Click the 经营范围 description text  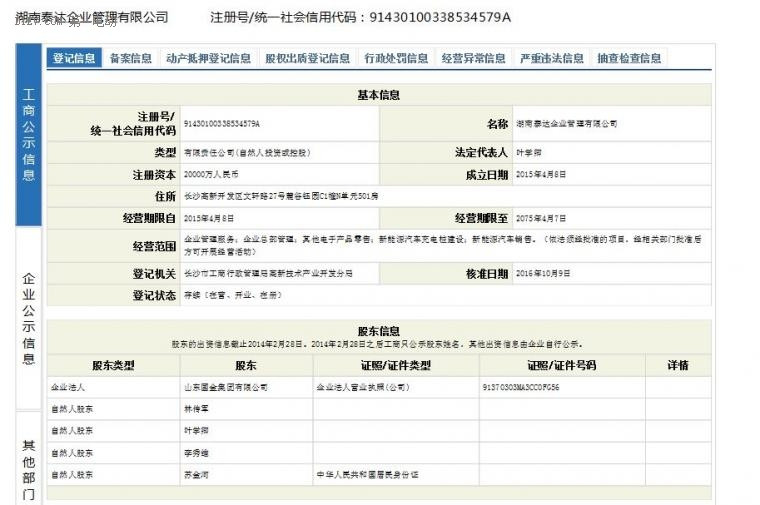[x=443, y=246]
